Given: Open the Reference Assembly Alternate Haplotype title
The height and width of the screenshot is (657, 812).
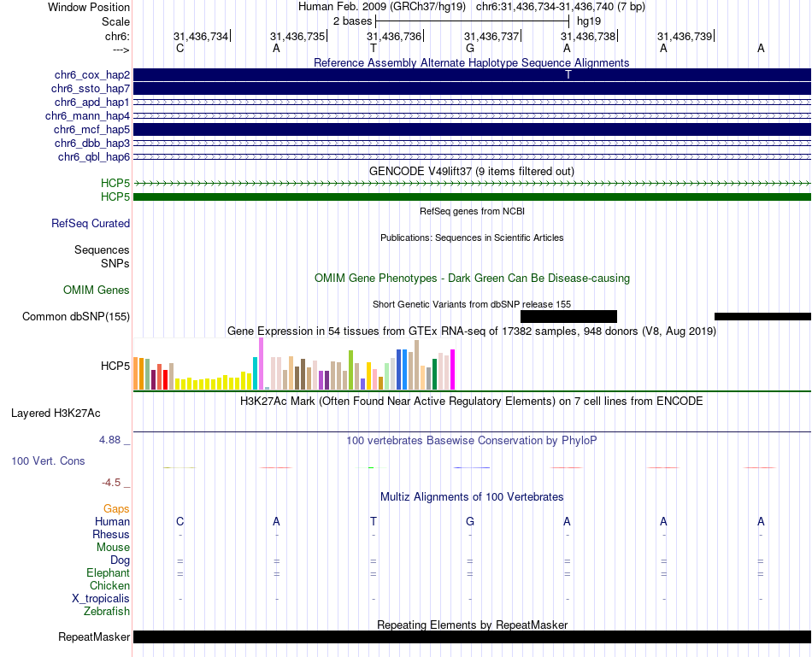Looking at the screenshot, I should (471, 62).
